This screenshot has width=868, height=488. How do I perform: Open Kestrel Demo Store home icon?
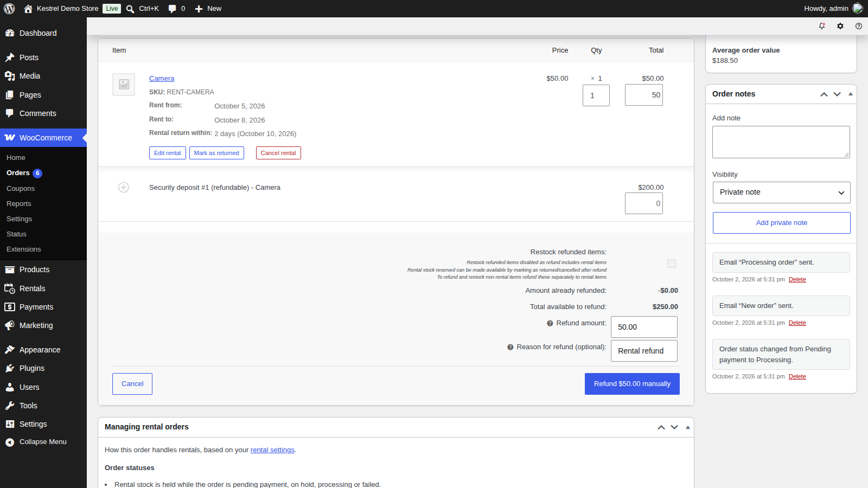pos(28,9)
